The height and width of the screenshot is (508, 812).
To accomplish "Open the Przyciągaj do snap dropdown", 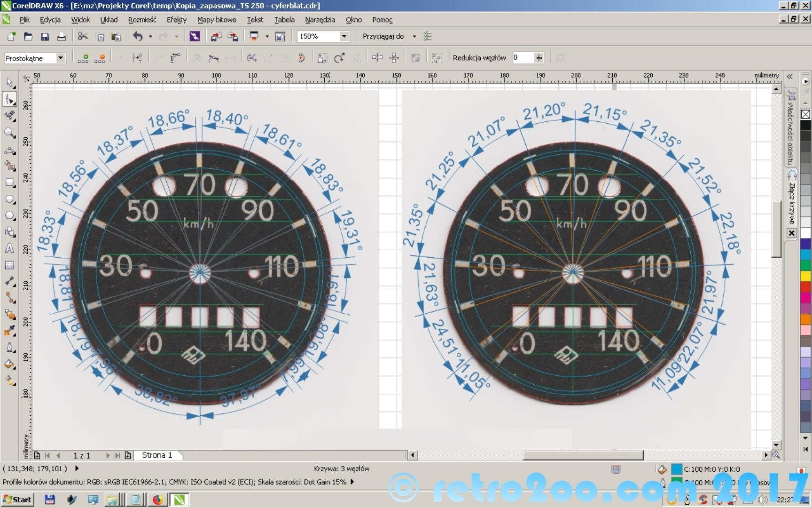I will tap(414, 36).
